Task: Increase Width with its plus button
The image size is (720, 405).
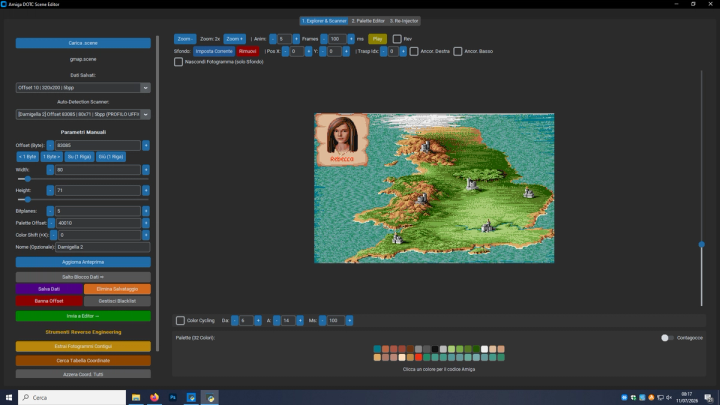Action: 146,169
